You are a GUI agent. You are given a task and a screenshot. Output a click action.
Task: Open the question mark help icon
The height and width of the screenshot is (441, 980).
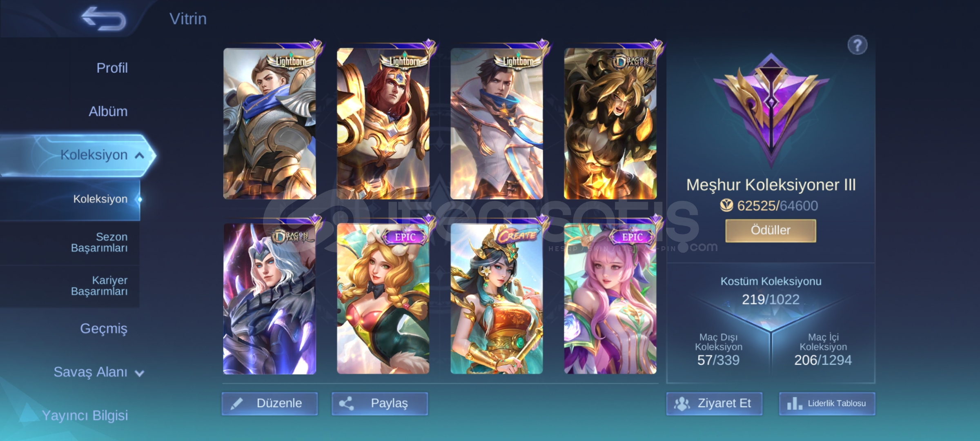[x=857, y=45]
